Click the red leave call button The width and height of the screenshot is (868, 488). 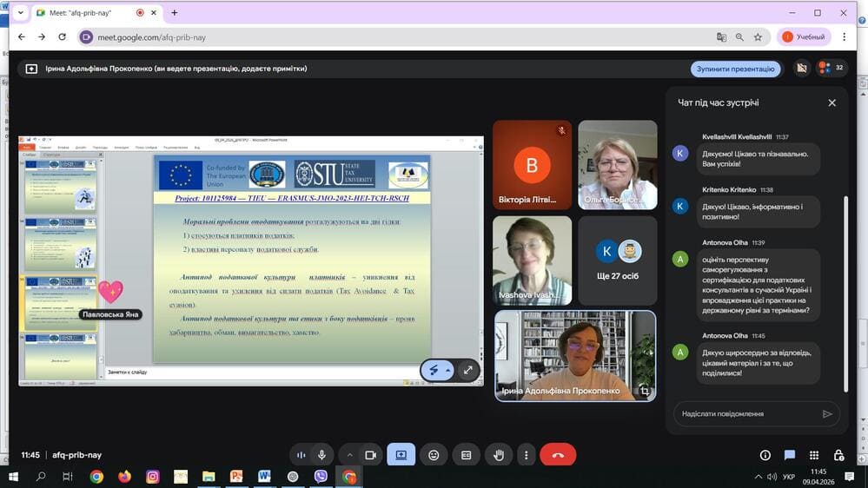(x=558, y=455)
